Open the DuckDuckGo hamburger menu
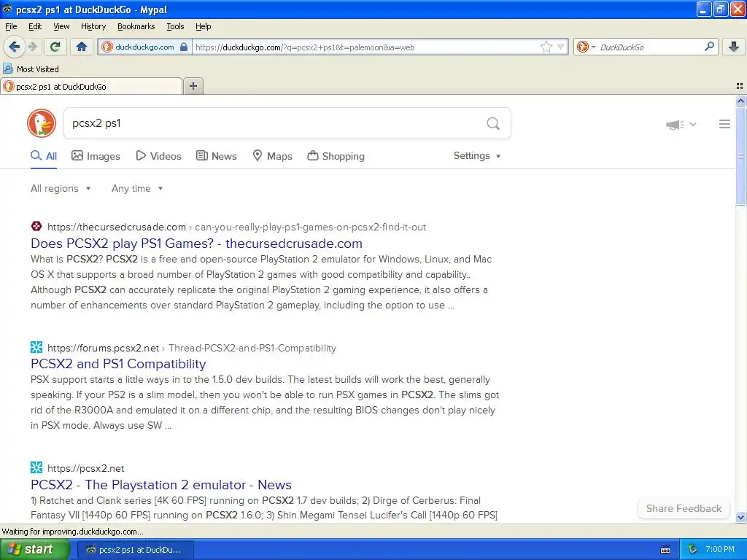747x560 pixels. 724,124
